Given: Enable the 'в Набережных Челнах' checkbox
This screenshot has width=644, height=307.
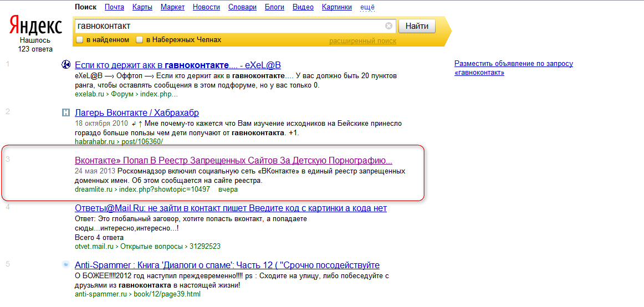Looking at the screenshot, I should click(140, 40).
